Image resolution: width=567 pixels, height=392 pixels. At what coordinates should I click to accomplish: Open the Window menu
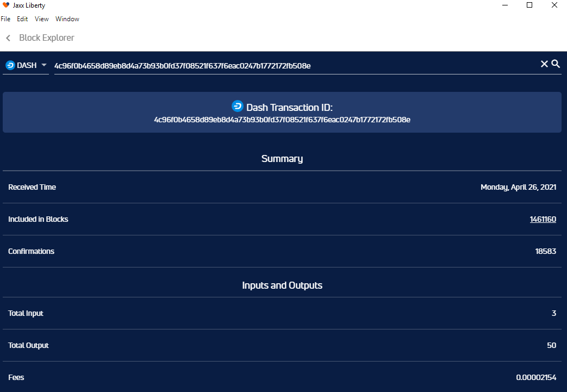coord(67,19)
